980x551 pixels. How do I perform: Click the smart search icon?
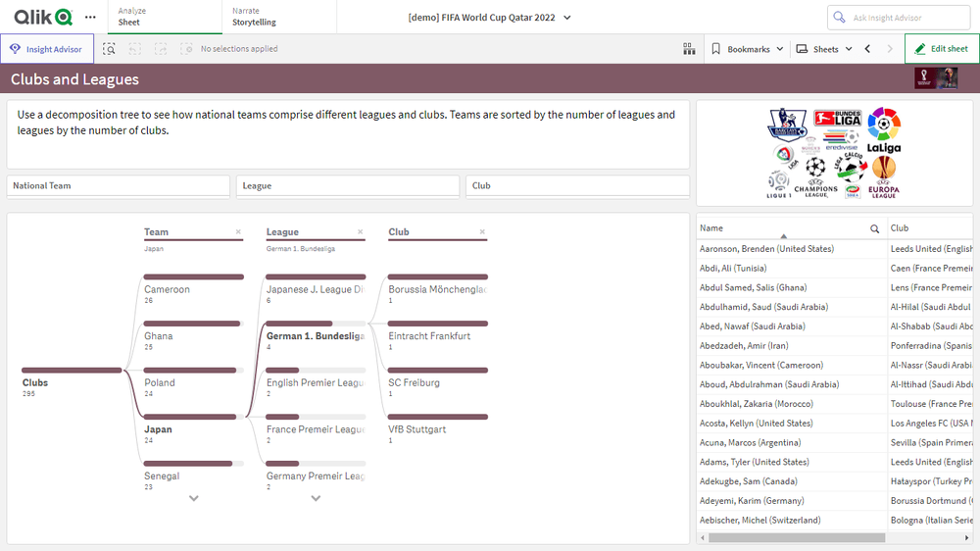tap(110, 49)
